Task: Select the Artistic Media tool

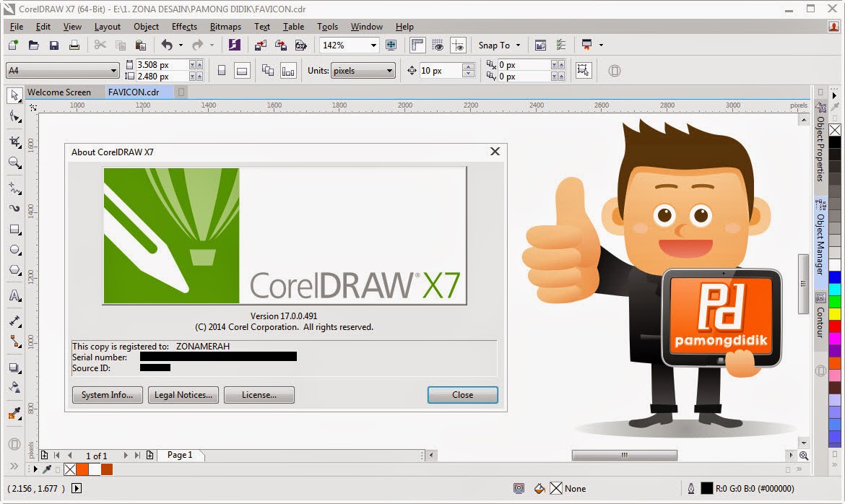Action: click(x=14, y=208)
